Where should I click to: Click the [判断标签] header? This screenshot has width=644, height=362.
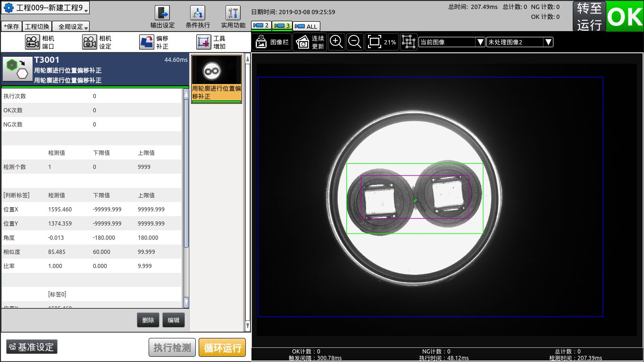[17, 195]
